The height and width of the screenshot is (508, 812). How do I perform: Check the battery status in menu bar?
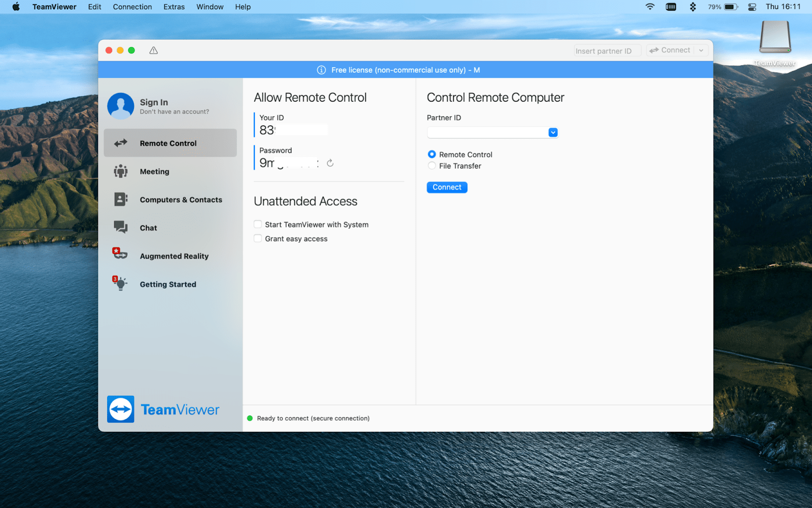pyautogui.click(x=731, y=7)
